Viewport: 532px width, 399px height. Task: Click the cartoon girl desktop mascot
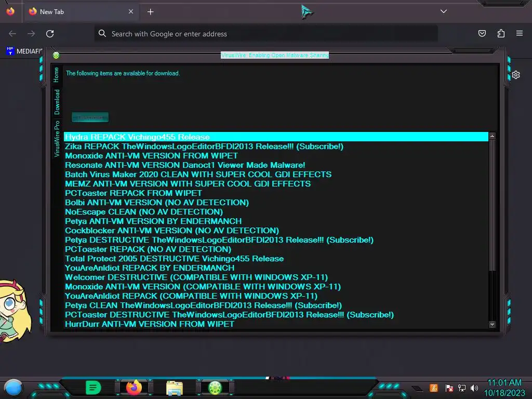(14, 311)
